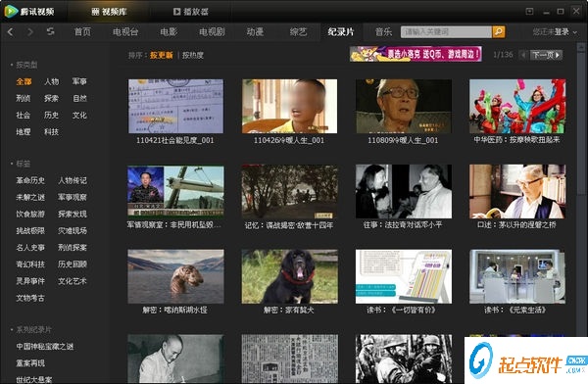Open the 110426冷暖人生_001 video thumbnail

(x=289, y=106)
